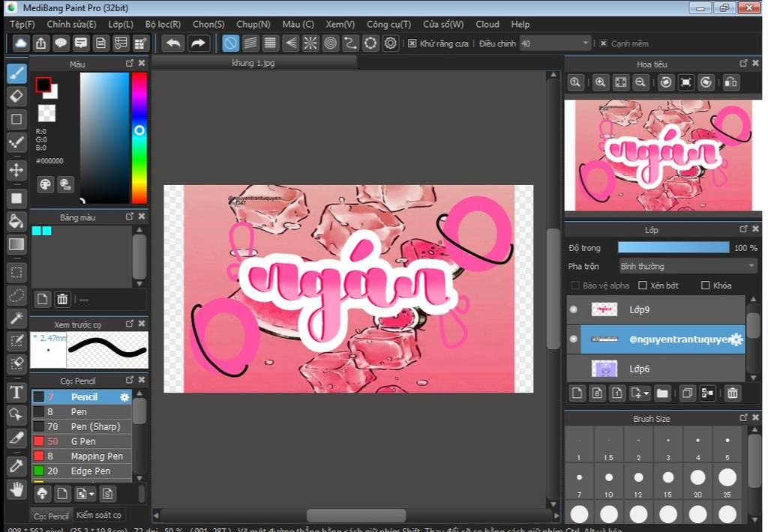Viewport: 768px width, 532px height.
Task: Open the Tệp(F) menu
Action: pos(22,24)
